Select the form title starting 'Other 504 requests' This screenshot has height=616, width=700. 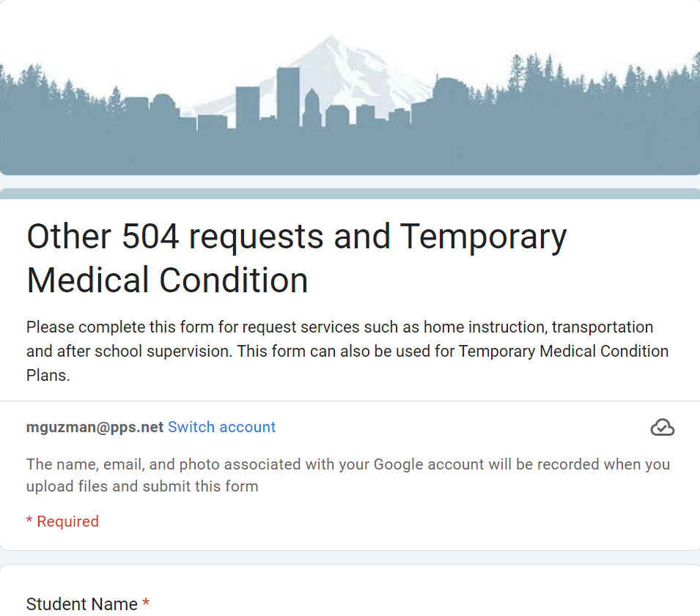pyautogui.click(x=296, y=258)
